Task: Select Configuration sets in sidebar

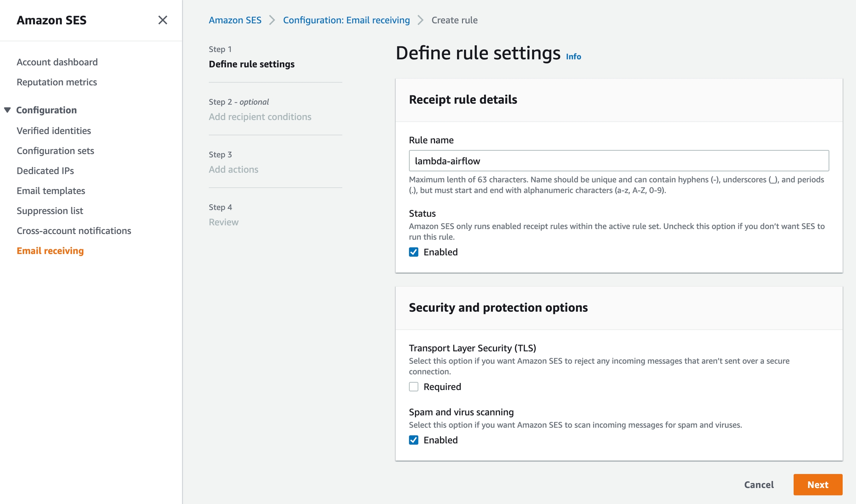Action: coord(55,151)
